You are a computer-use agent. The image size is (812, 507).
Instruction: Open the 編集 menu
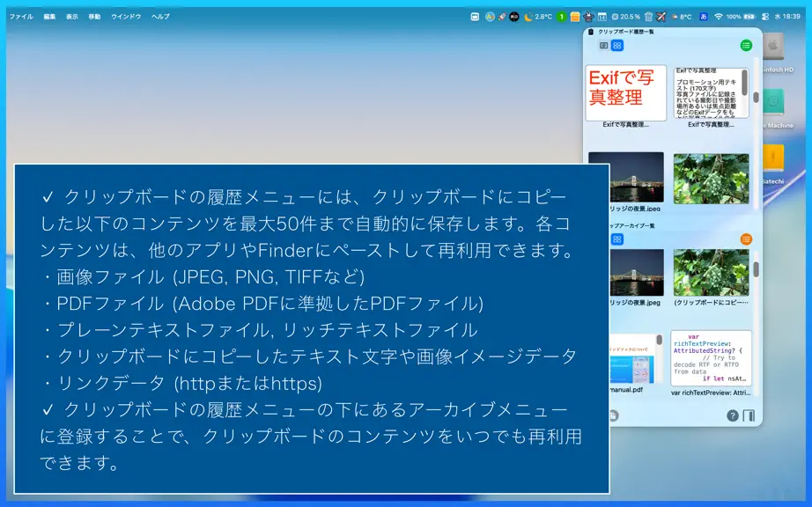click(49, 17)
